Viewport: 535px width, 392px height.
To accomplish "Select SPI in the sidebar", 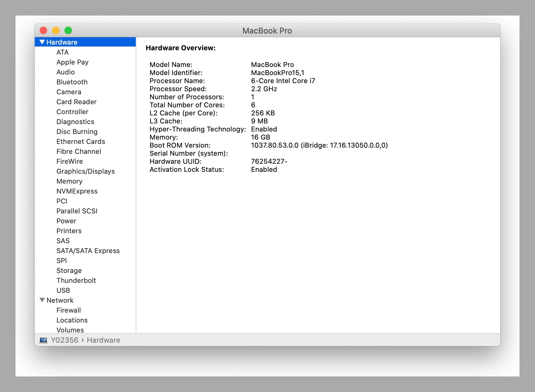I will [x=62, y=261].
